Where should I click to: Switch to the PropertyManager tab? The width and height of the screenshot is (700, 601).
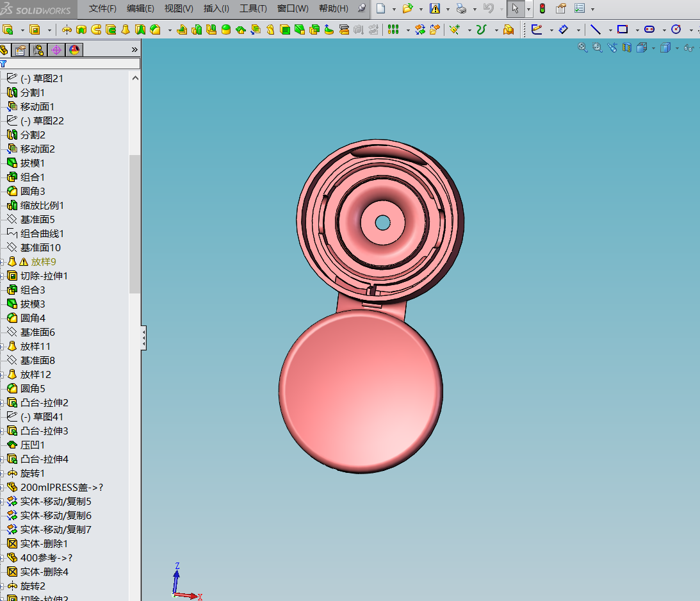20,49
